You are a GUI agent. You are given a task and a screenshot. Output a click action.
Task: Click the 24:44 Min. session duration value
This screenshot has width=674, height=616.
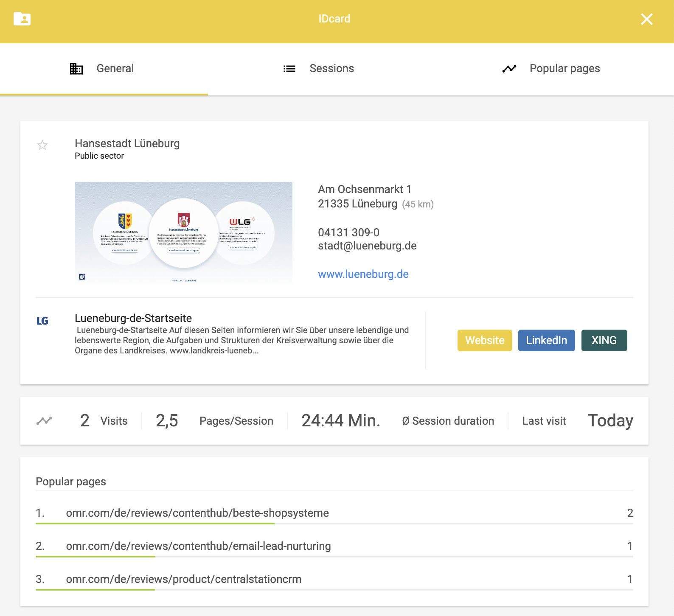click(341, 421)
